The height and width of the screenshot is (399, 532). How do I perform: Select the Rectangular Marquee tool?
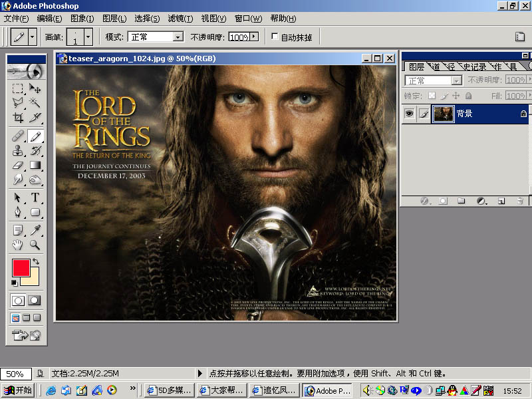(x=18, y=88)
